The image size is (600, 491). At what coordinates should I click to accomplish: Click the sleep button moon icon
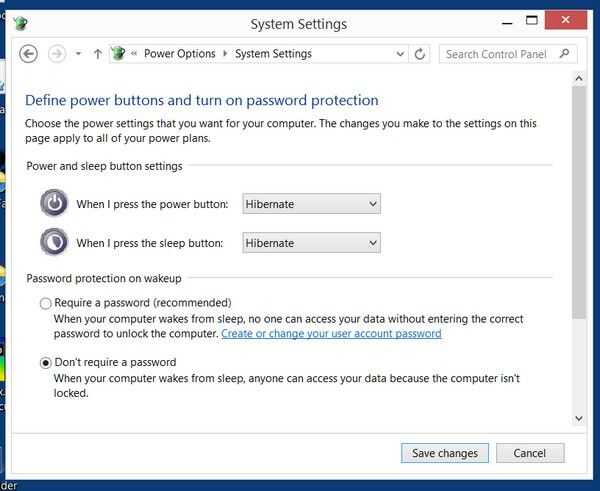(55, 242)
